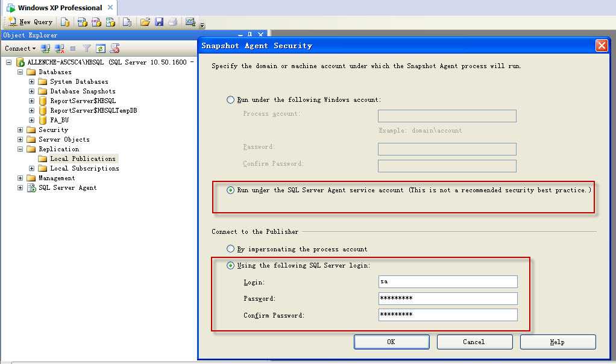Click the New Query toolbar button

[31, 22]
